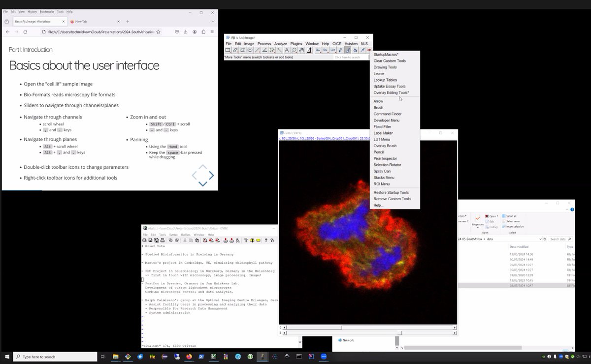Click GVIM Help question mark icon

266,240
